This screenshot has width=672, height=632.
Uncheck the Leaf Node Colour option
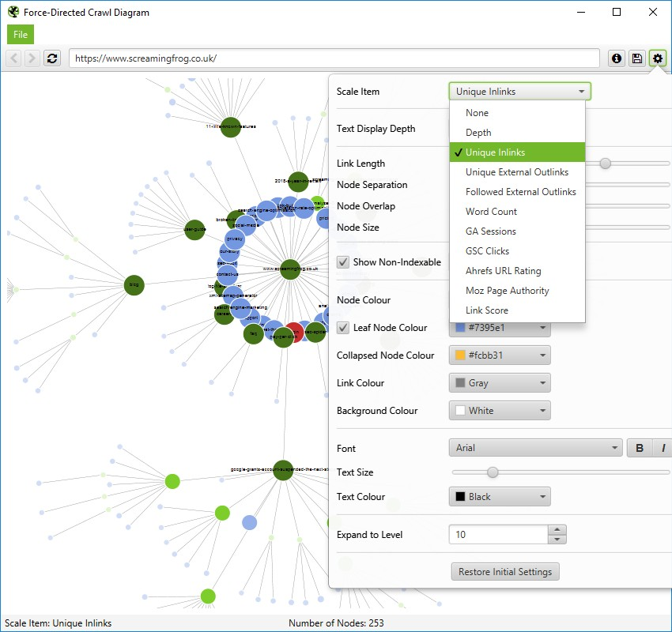[343, 327]
